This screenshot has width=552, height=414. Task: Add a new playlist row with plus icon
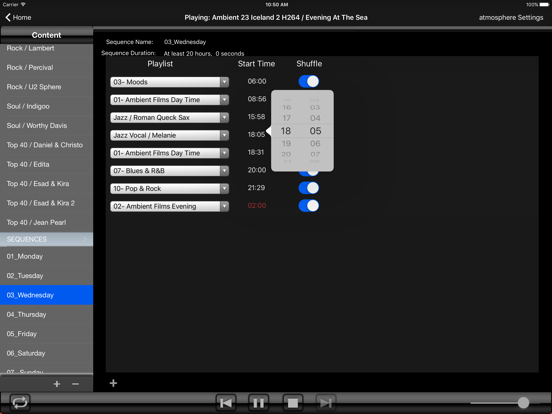tap(113, 383)
